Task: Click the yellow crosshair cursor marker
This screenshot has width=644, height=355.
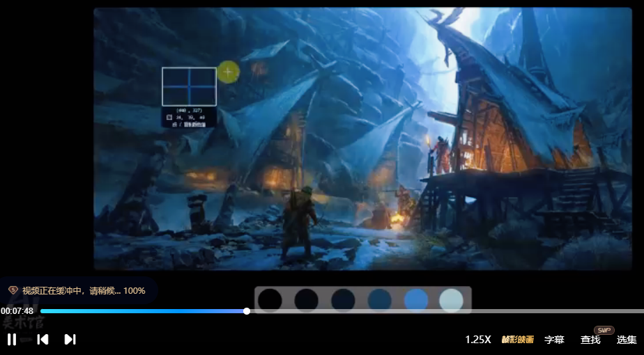Action: [x=228, y=72]
